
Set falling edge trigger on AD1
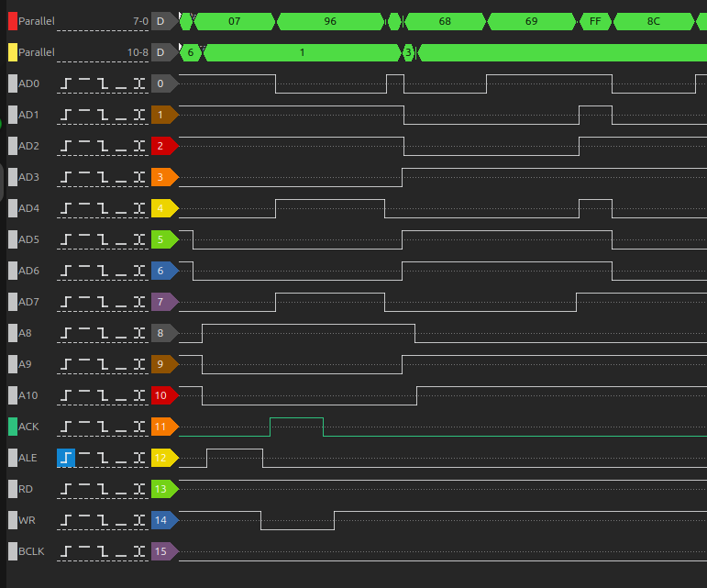click(x=103, y=115)
